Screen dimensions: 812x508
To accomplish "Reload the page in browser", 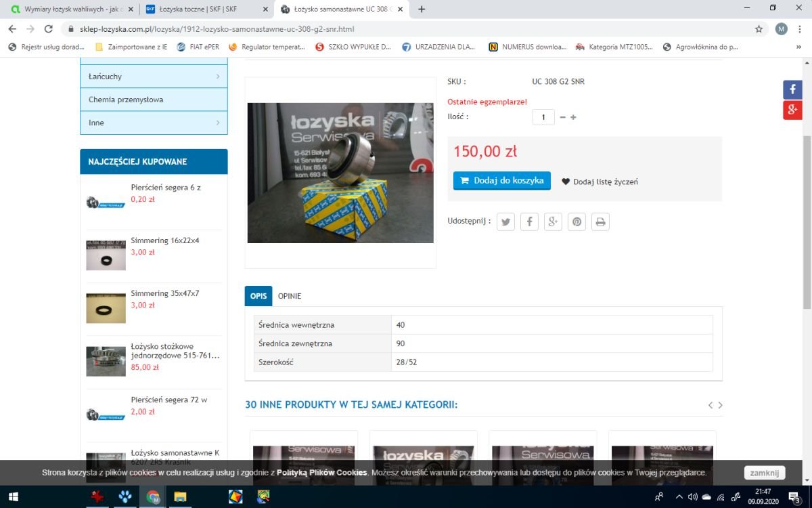I will (x=48, y=29).
